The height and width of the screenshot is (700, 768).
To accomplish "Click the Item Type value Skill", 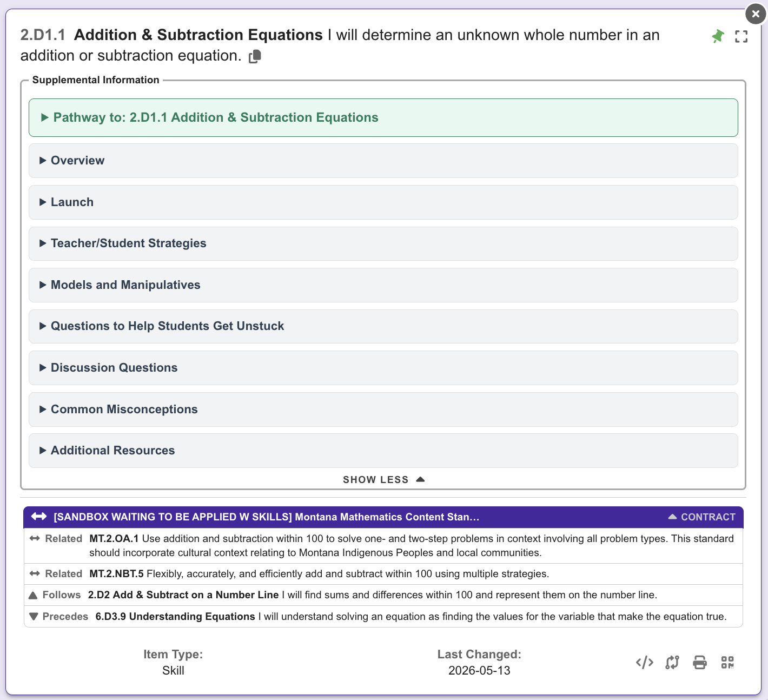I will point(173,671).
